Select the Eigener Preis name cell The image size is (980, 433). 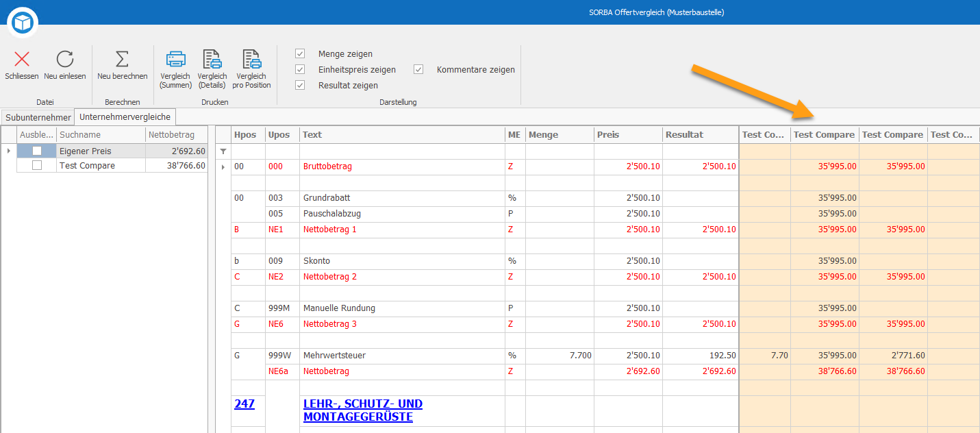(101, 151)
